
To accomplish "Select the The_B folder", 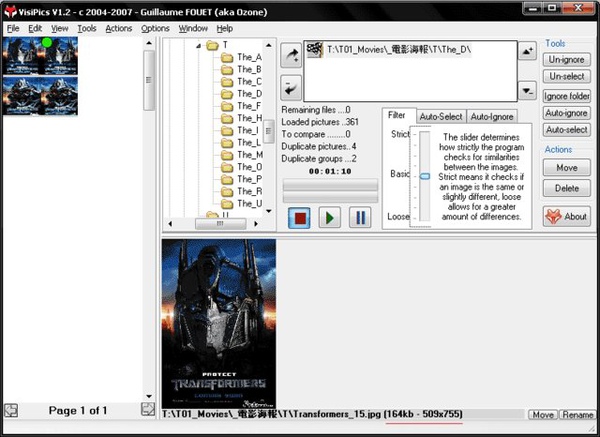I will coord(242,70).
